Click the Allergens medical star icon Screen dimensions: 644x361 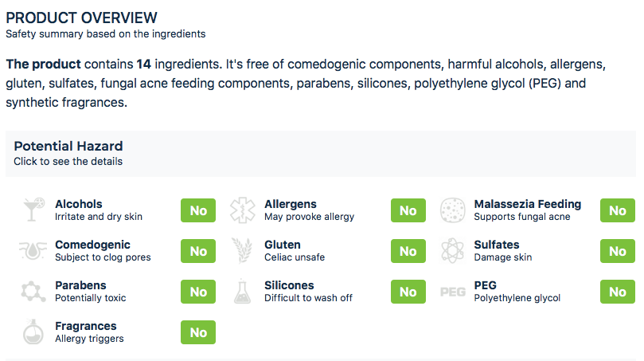click(x=243, y=210)
